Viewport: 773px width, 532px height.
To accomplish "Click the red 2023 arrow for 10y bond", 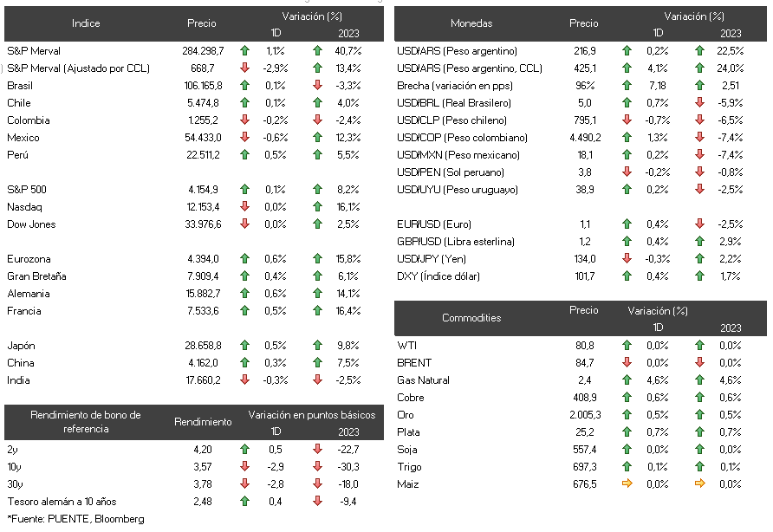I will 317,466.
